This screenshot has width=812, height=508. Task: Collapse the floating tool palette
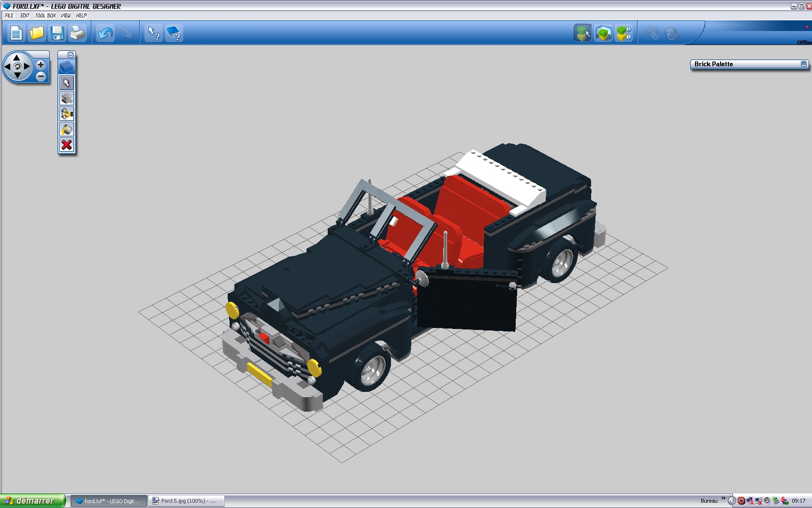71,54
